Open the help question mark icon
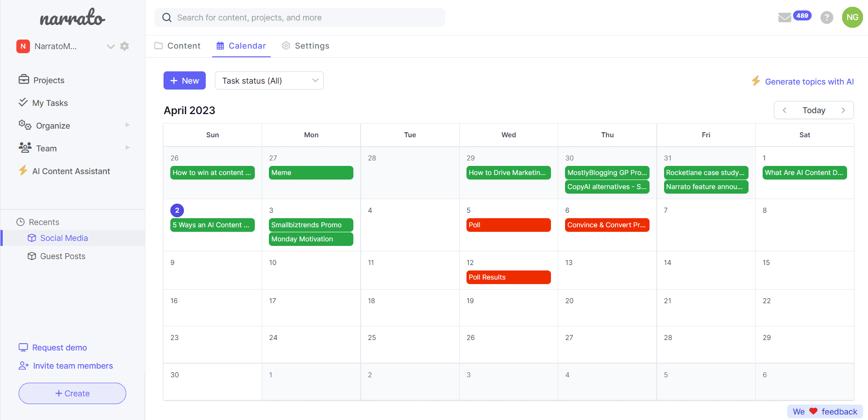The height and width of the screenshot is (420, 868). (827, 18)
